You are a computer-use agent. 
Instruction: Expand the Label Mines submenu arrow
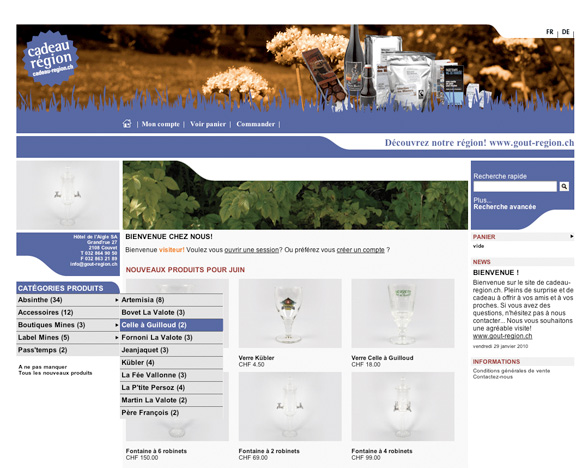click(x=117, y=338)
